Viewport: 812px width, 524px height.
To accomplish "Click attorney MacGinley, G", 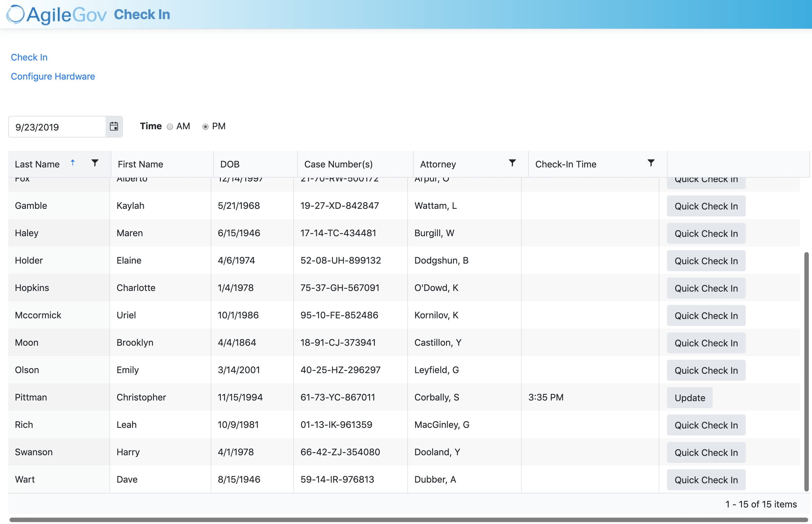I will pos(442,425).
